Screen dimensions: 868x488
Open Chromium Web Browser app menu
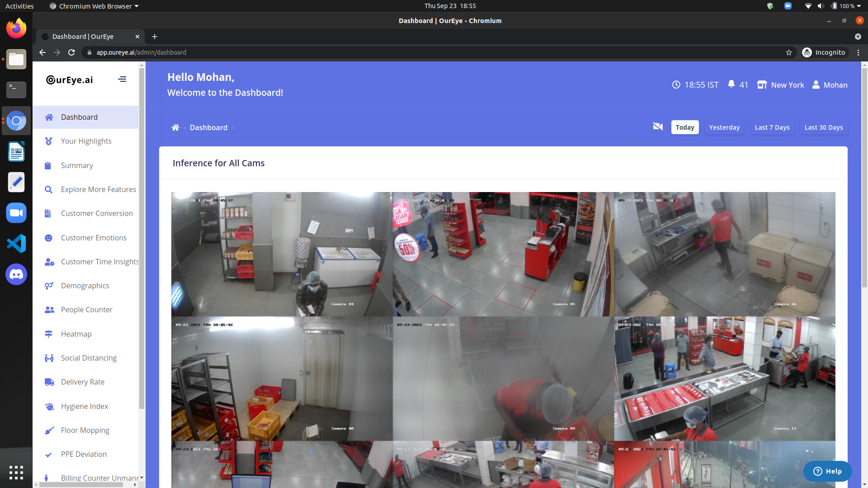[94, 6]
